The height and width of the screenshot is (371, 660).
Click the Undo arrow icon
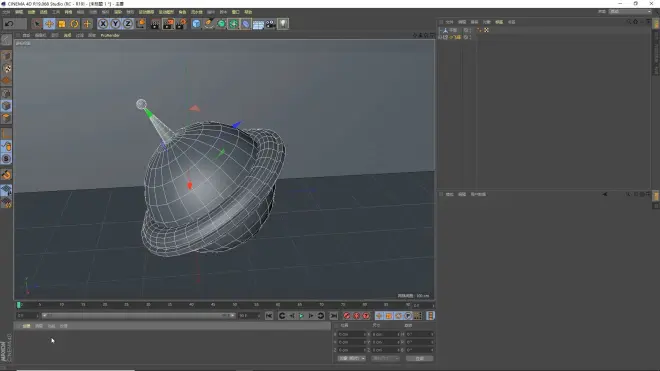[x=9, y=24]
